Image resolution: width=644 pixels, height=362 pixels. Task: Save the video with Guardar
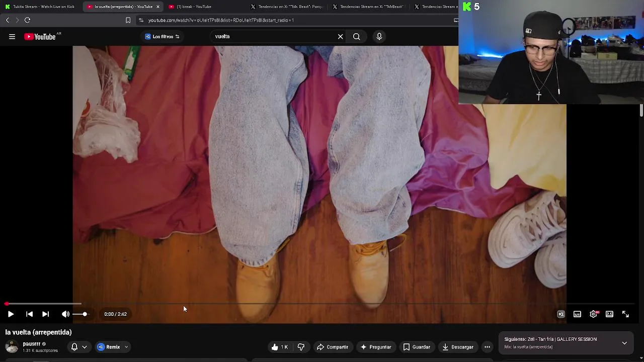tap(416, 347)
